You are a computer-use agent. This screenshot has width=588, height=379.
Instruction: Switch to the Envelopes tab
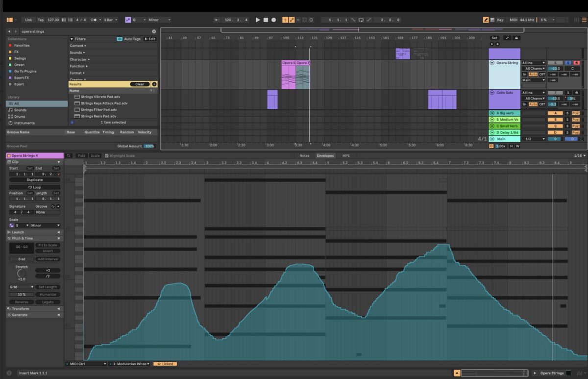(x=325, y=156)
